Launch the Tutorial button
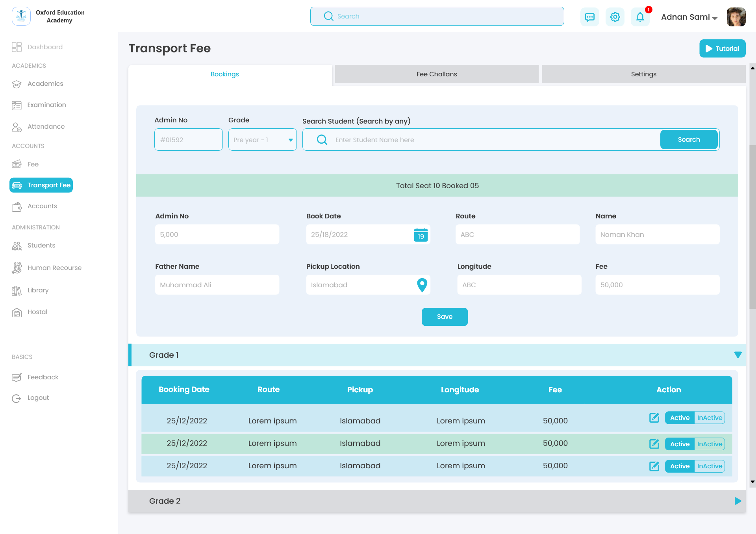 click(x=722, y=48)
